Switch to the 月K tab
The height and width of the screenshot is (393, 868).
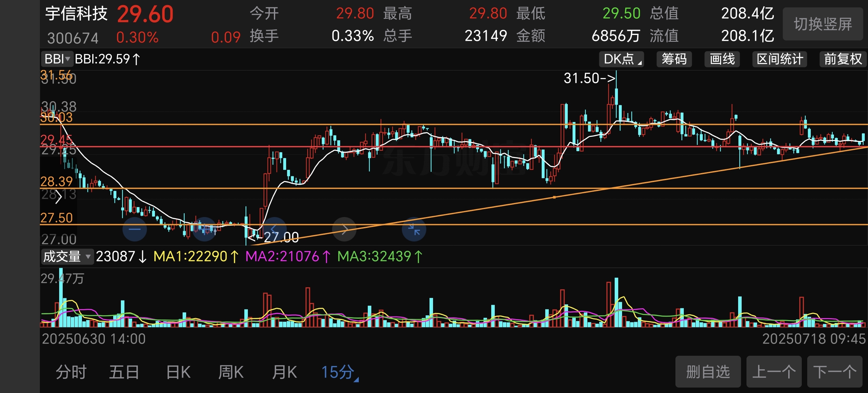tap(285, 372)
